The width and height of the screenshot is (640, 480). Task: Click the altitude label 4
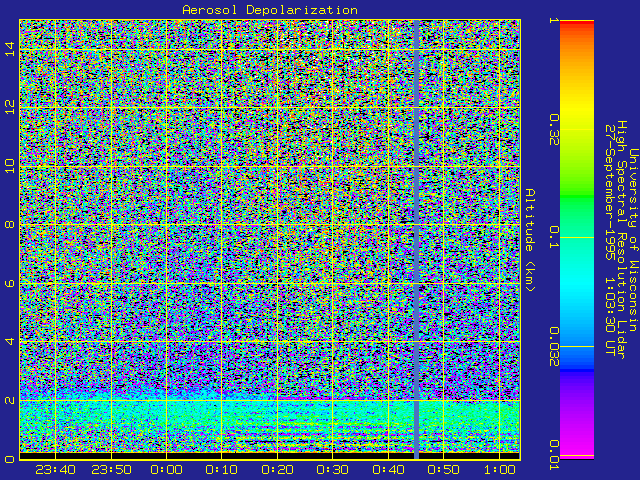pyautogui.click(x=10, y=341)
